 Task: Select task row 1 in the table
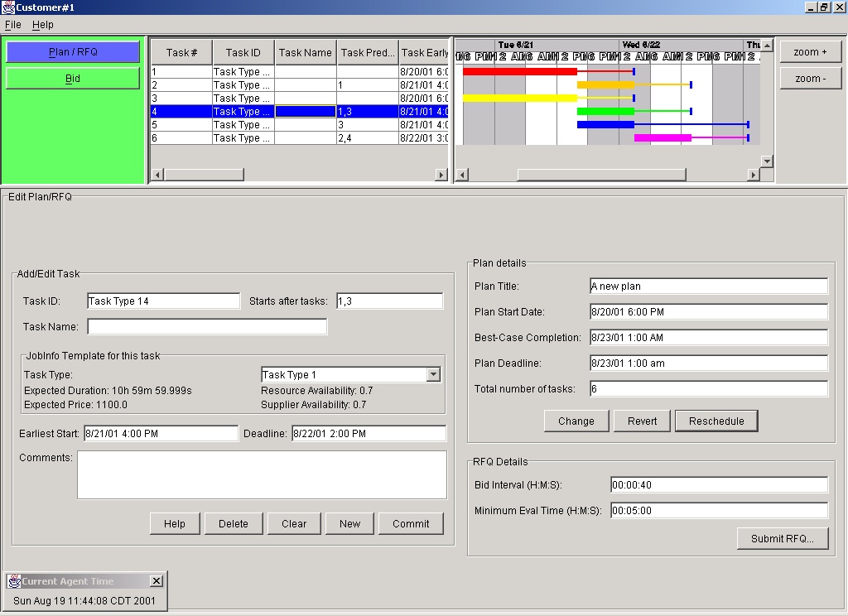pyautogui.click(x=300, y=72)
